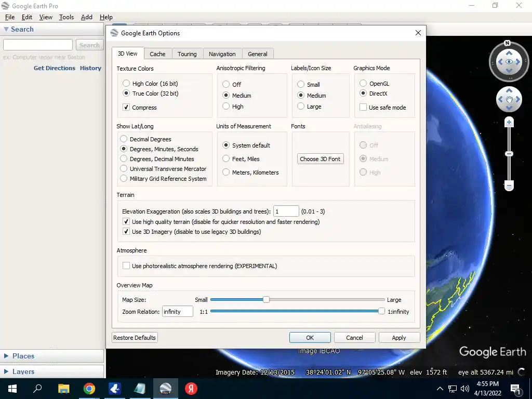Open the File menu
Image resolution: width=532 pixels, height=399 pixels.
point(10,17)
